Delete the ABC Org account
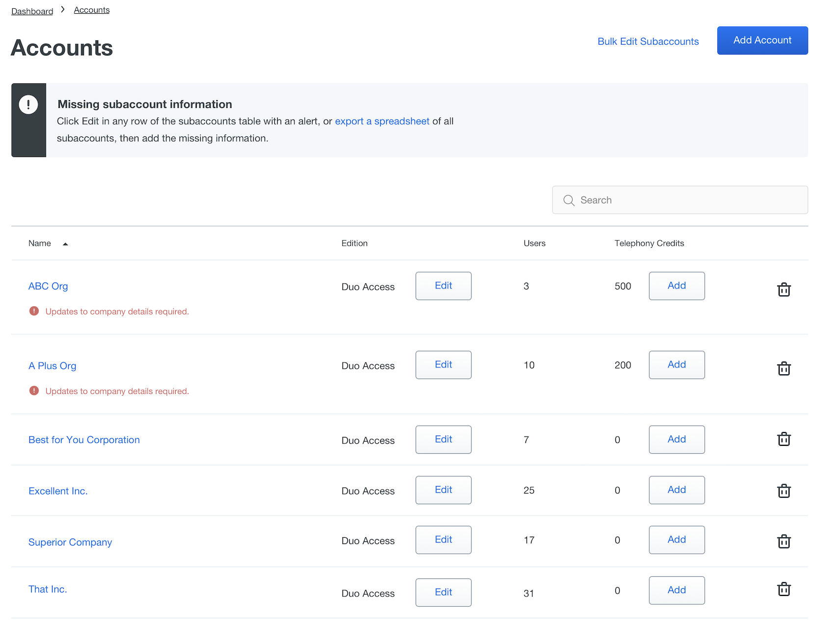 pyautogui.click(x=784, y=289)
